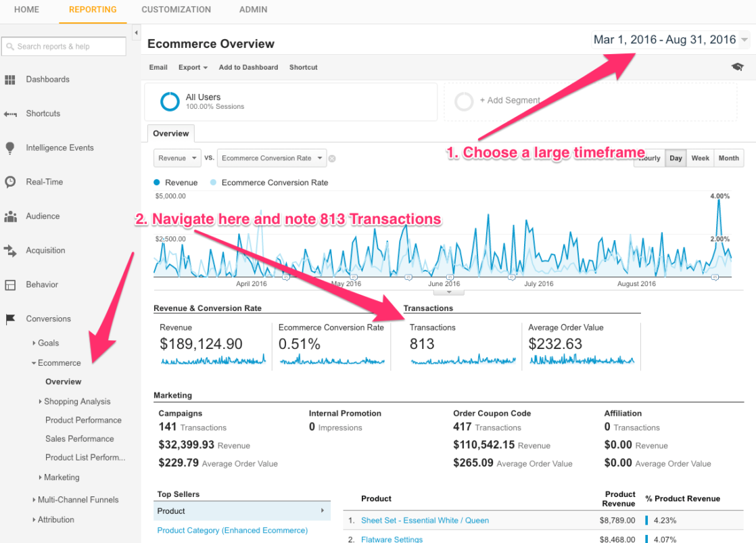The height and width of the screenshot is (543, 756).
Task: Open the CUSTOMIZATION tab
Action: [x=176, y=9]
